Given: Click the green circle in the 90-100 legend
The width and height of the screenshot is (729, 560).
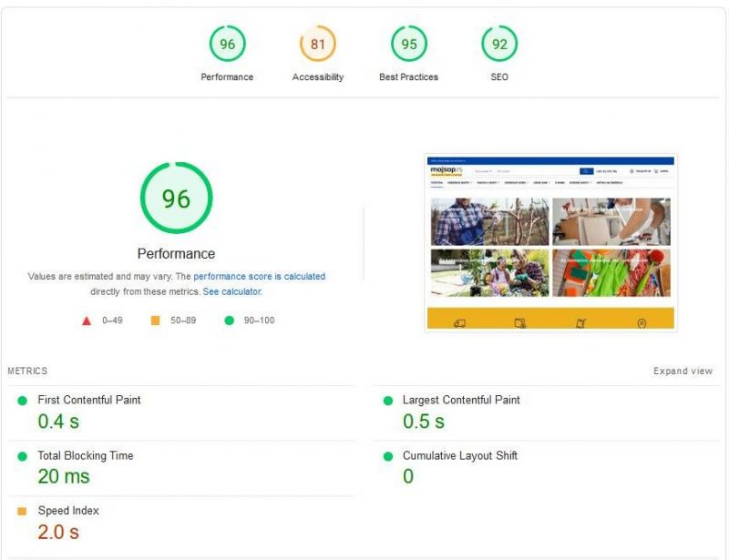Looking at the screenshot, I should [229, 321].
